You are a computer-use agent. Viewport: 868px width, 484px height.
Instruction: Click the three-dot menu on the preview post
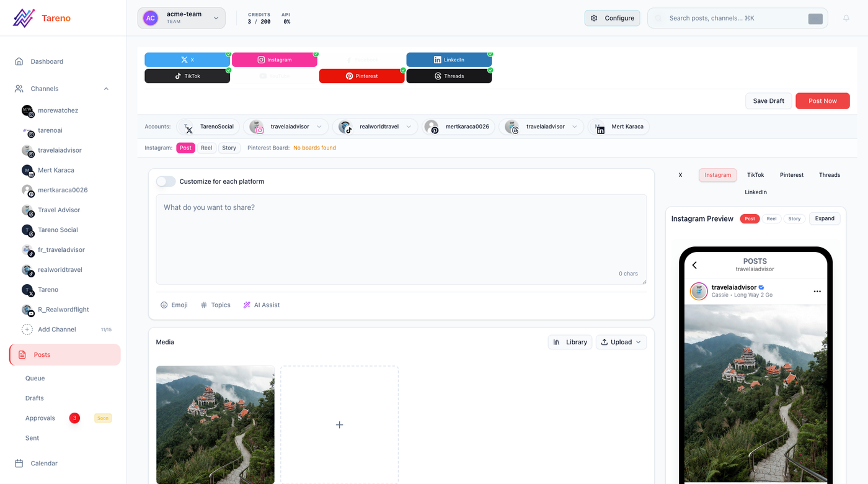point(817,291)
